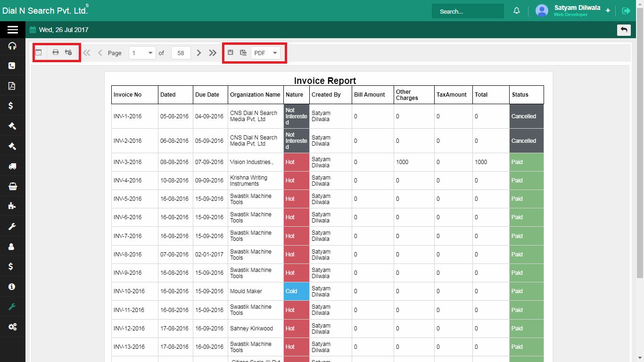Open the user profile sidebar icon
Viewport: 644px width, 362px height.
(12, 247)
